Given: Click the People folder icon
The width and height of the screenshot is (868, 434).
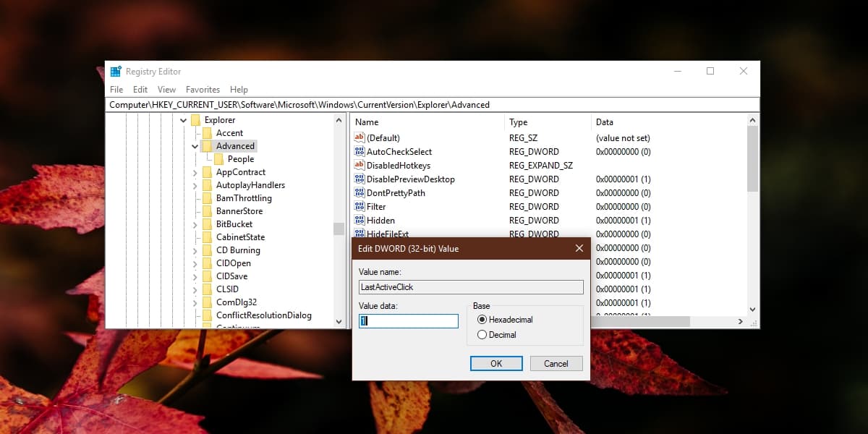Looking at the screenshot, I should pyautogui.click(x=218, y=159).
